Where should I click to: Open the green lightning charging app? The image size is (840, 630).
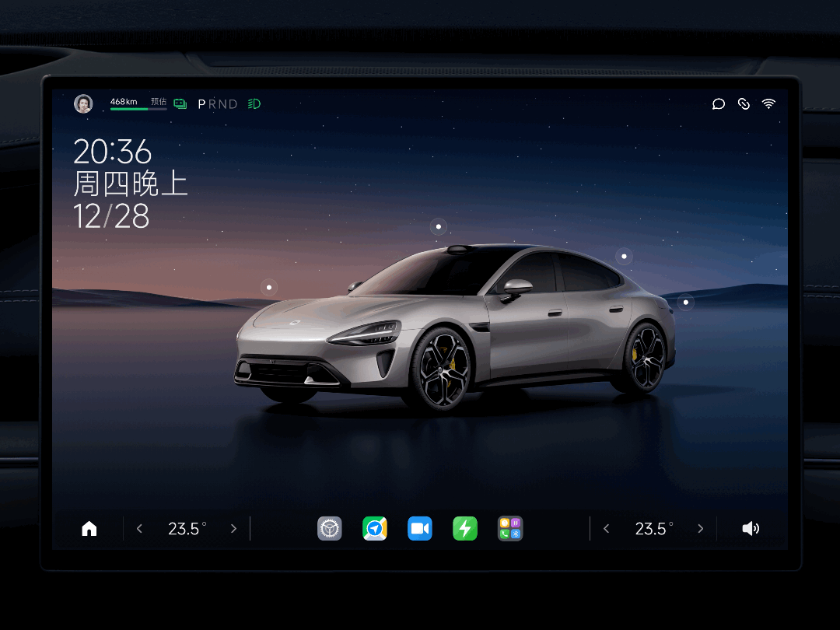pos(465,529)
